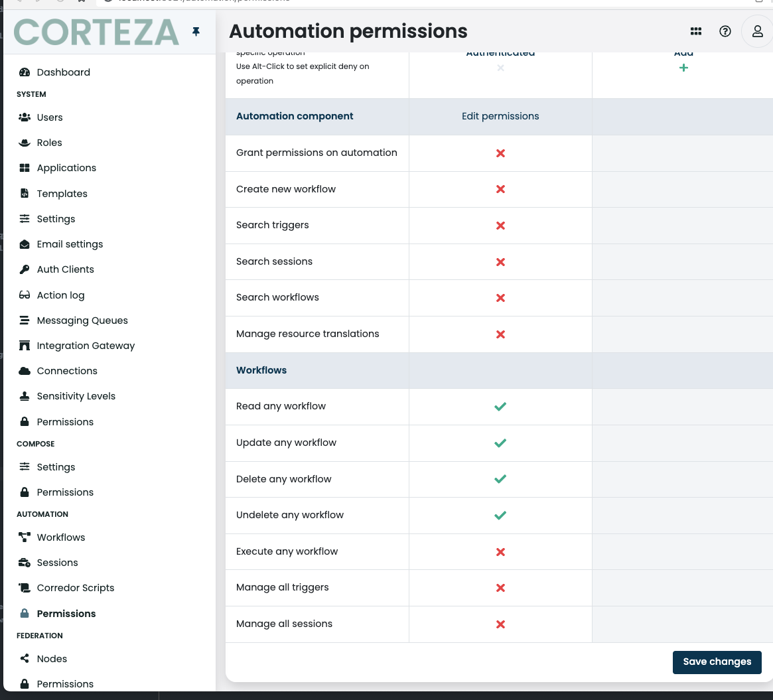The image size is (773, 700).
Task: Open the applications grid menu top right
Action: (695, 31)
